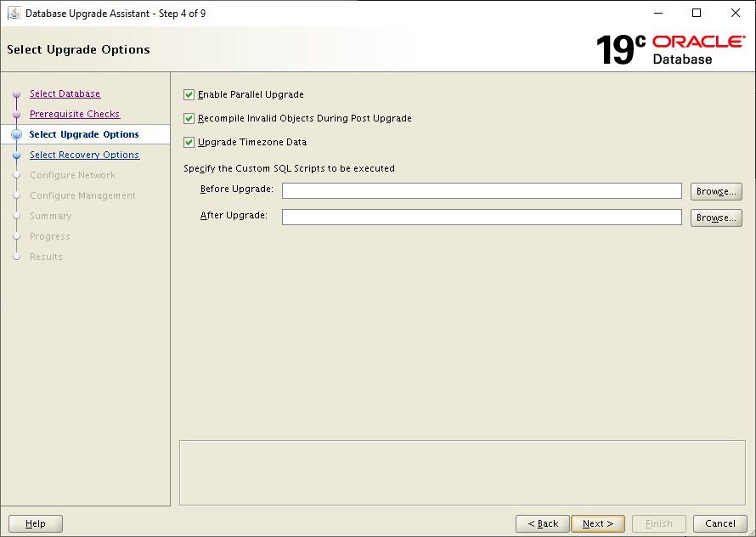Open the Select Database step link
The height and width of the screenshot is (537, 756).
tap(65, 93)
